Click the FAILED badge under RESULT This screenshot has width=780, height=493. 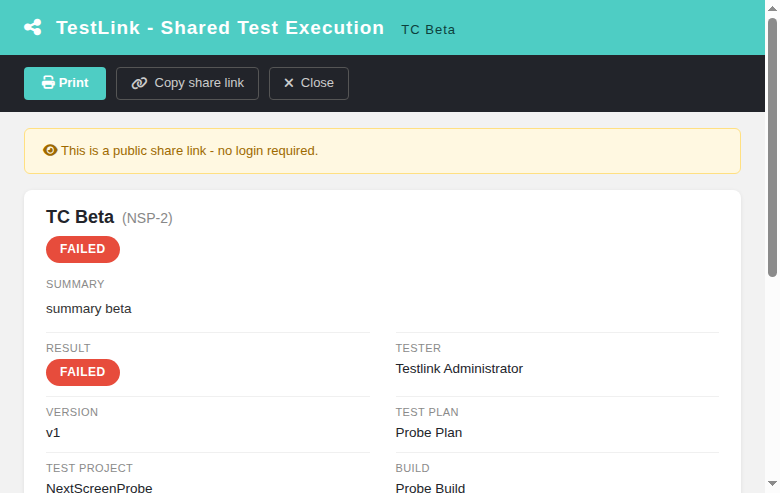(83, 372)
